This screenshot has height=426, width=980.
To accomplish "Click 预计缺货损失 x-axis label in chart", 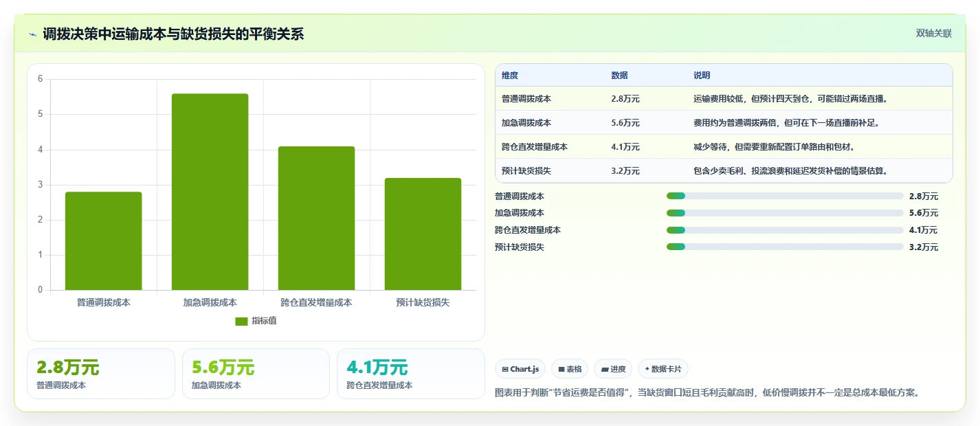I will coord(423,302).
